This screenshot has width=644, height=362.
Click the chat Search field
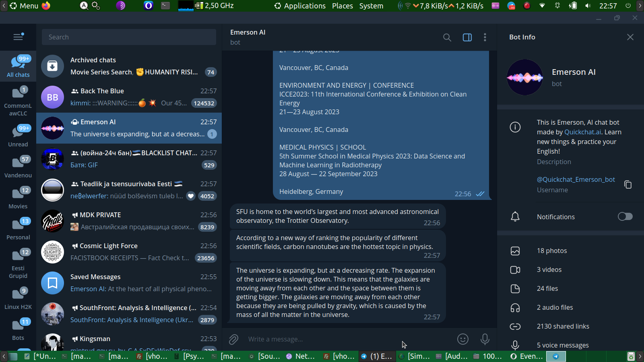pos(129,37)
